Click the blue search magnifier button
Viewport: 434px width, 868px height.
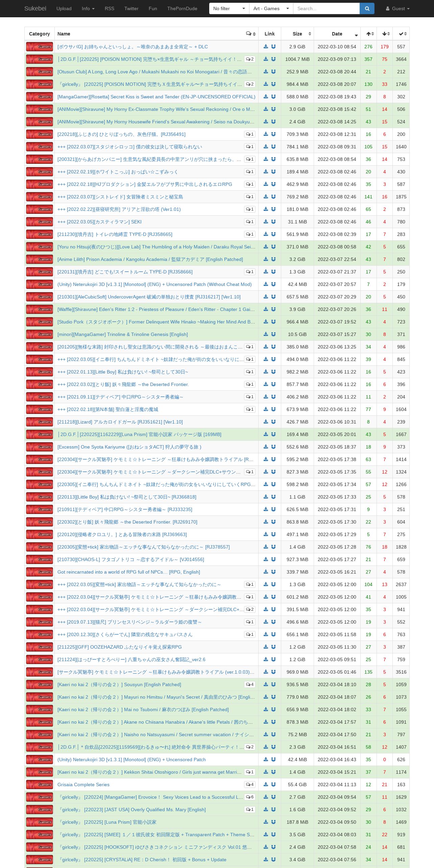(367, 8)
